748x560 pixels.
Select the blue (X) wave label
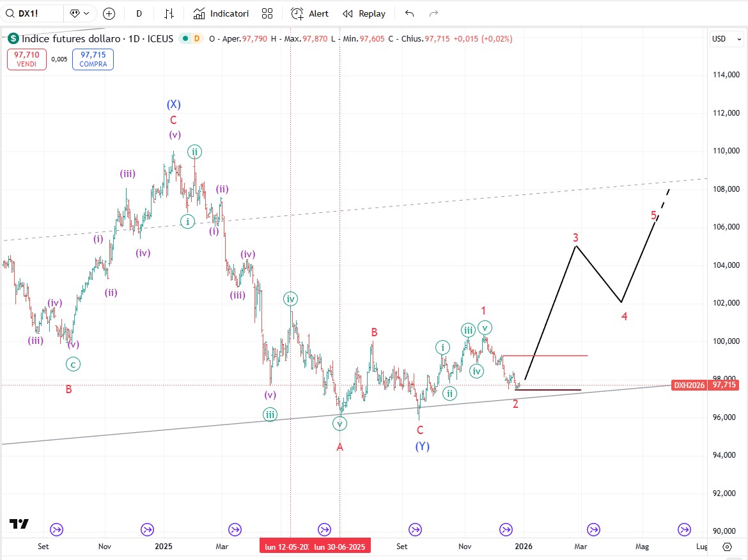click(174, 104)
